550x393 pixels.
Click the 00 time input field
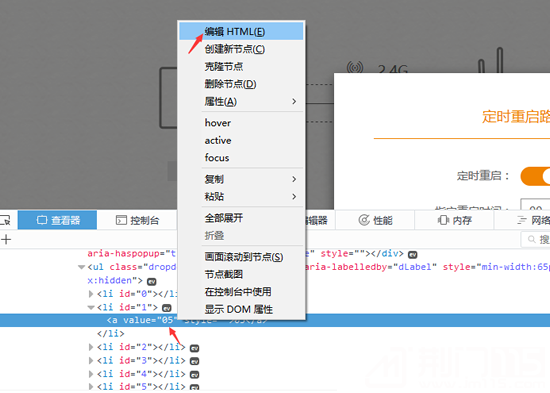click(x=535, y=204)
